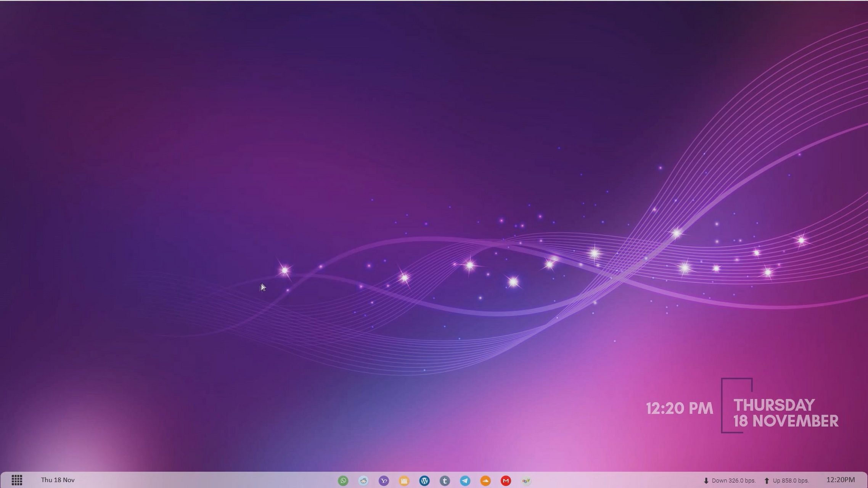The image size is (868, 488).
Task: Launch Tumblr from the taskbar
Action: pos(445,480)
